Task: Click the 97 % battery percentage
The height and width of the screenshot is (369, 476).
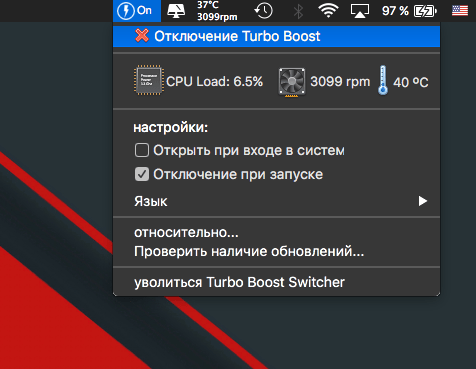Action: (395, 11)
